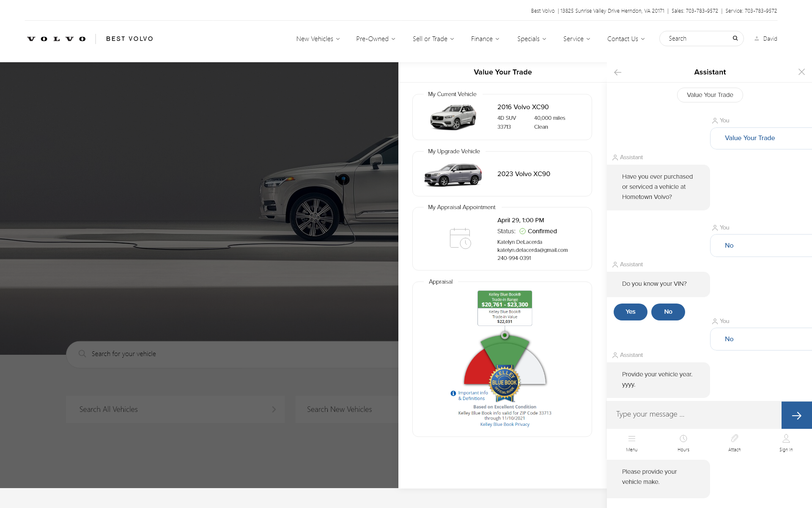Viewport: 812px width, 508px height.
Task: Expand the Finance menu
Action: click(485, 39)
